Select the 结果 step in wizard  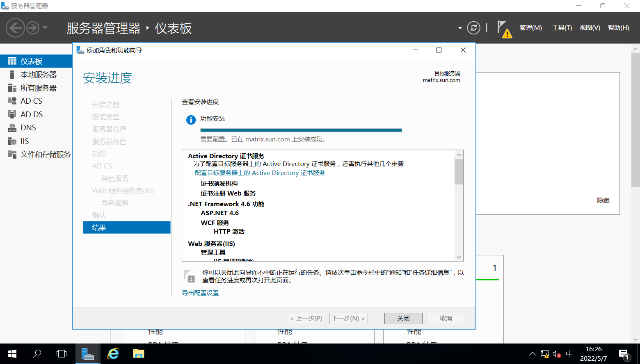click(x=126, y=227)
